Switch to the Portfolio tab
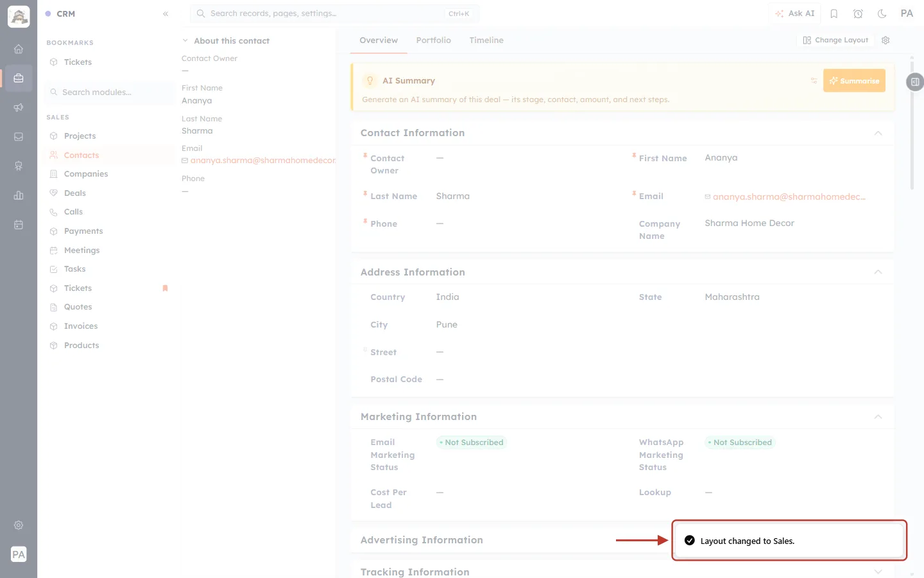 (x=433, y=40)
